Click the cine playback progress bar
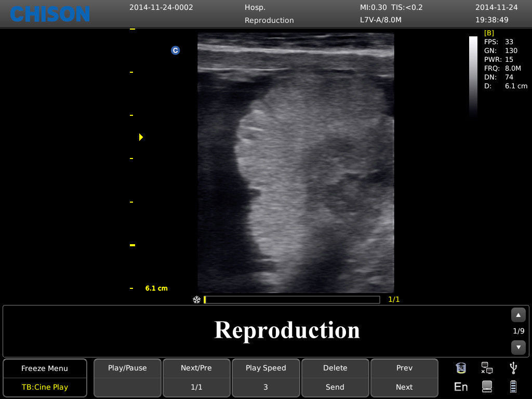Image resolution: width=532 pixels, height=399 pixels. (x=291, y=300)
